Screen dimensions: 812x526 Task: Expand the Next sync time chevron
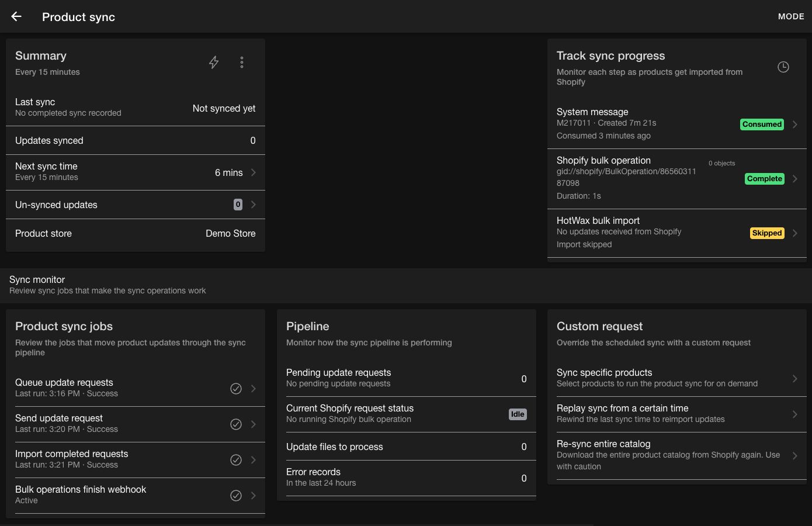[254, 172]
